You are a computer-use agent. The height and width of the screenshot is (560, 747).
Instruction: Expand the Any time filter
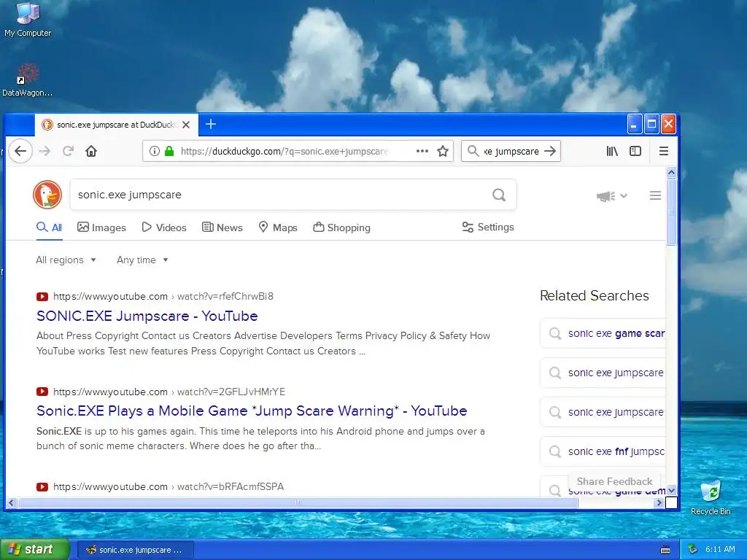(142, 260)
